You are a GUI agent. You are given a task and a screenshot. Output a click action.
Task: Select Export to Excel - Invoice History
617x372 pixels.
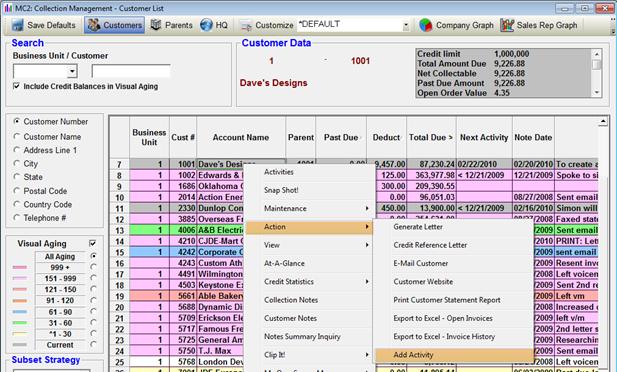click(444, 337)
